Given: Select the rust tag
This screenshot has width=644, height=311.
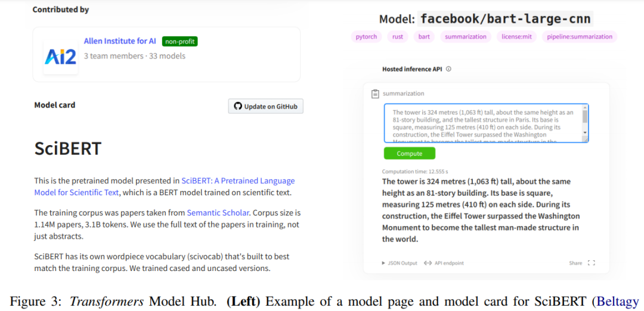Looking at the screenshot, I should pos(398,36).
